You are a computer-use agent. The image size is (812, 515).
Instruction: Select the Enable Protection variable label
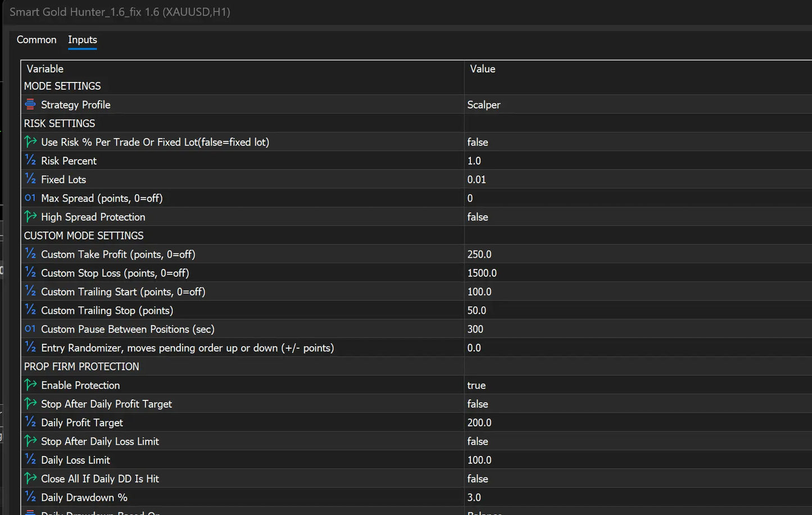[x=80, y=385]
